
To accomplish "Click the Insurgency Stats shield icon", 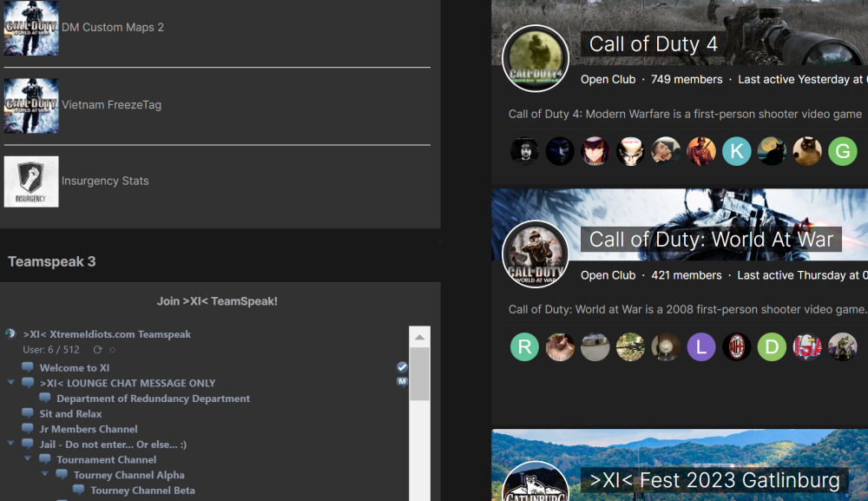I will tap(31, 181).
